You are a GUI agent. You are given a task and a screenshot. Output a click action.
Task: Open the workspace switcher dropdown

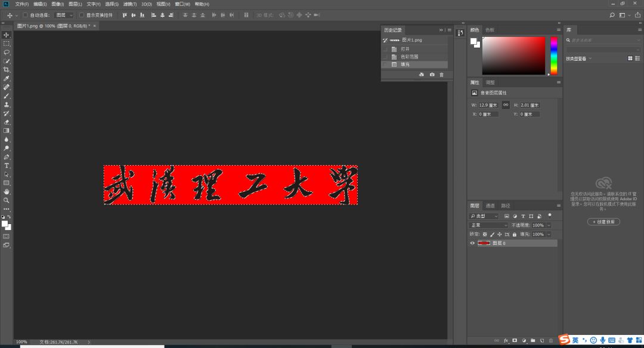624,15
